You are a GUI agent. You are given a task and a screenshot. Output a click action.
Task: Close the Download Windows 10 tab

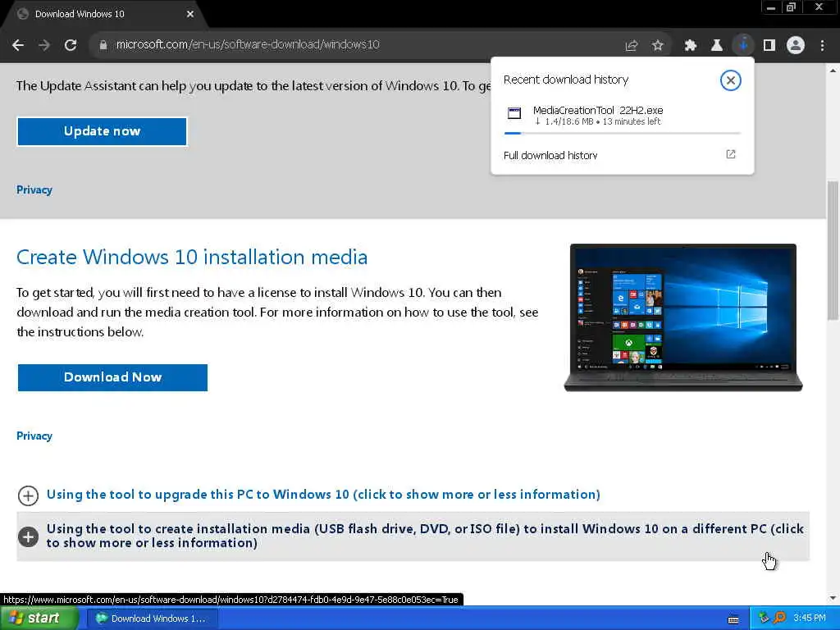click(190, 14)
